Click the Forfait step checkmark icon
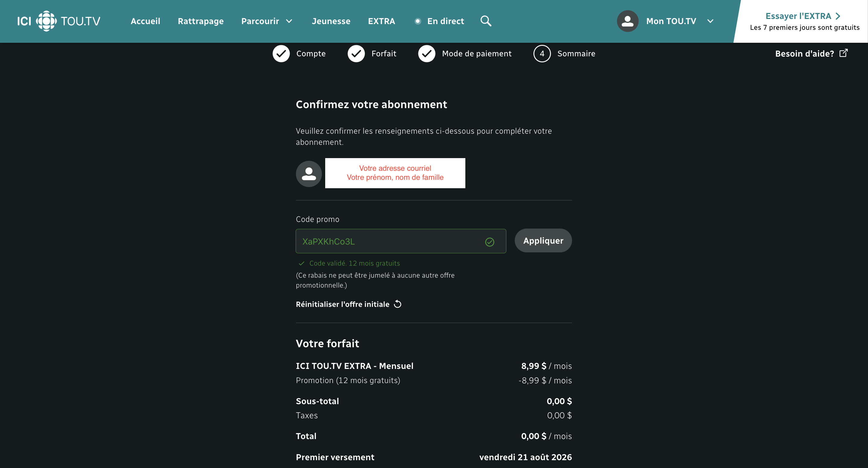868x468 pixels. click(x=356, y=54)
